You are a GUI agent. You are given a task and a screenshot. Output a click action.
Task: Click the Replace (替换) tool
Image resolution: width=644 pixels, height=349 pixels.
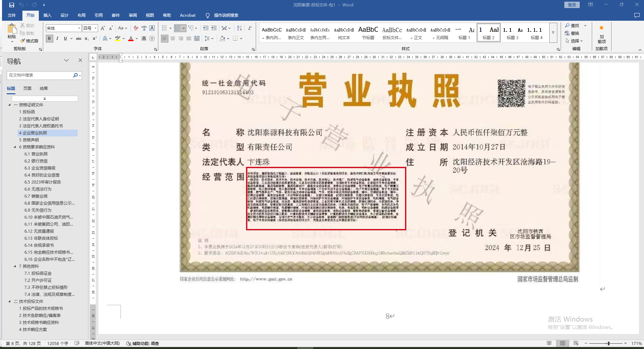click(x=572, y=33)
